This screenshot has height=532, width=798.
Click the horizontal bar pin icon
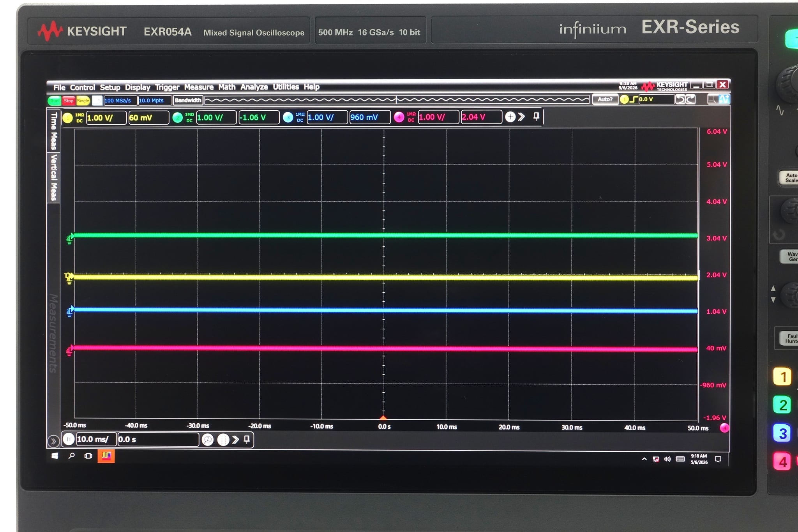tap(247, 440)
